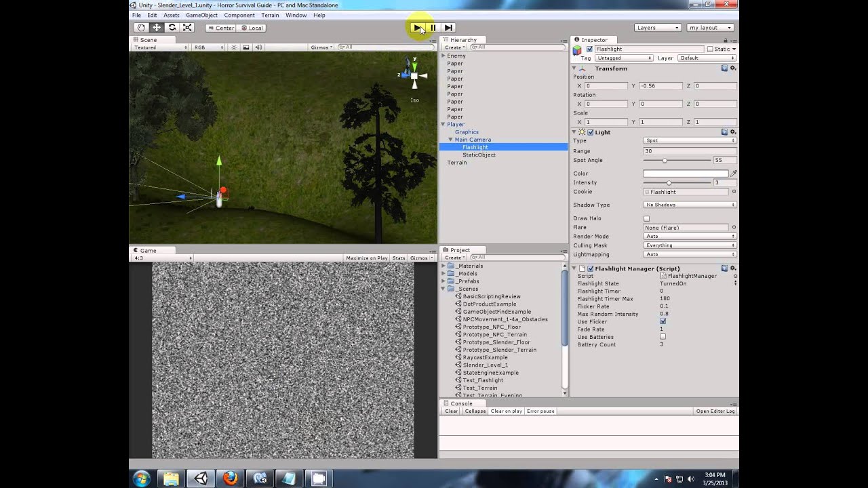The width and height of the screenshot is (868, 488).
Task: Open the Flashlight Manager script gear menu
Action: (x=732, y=268)
